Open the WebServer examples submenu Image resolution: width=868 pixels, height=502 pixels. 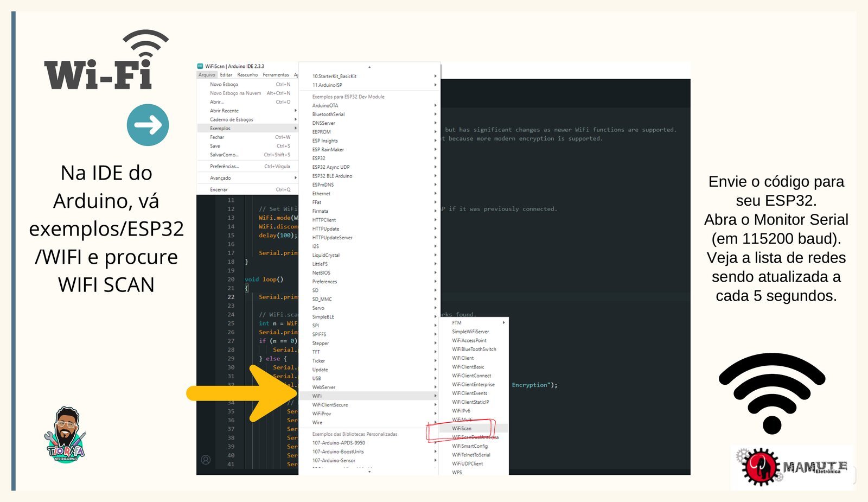369,387
